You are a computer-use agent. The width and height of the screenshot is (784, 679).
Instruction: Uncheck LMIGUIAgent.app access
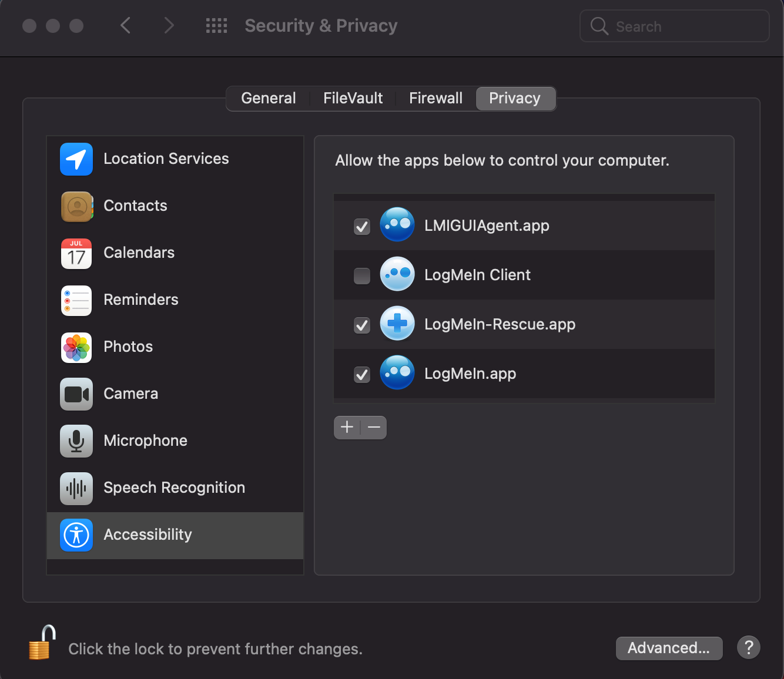pyautogui.click(x=361, y=226)
